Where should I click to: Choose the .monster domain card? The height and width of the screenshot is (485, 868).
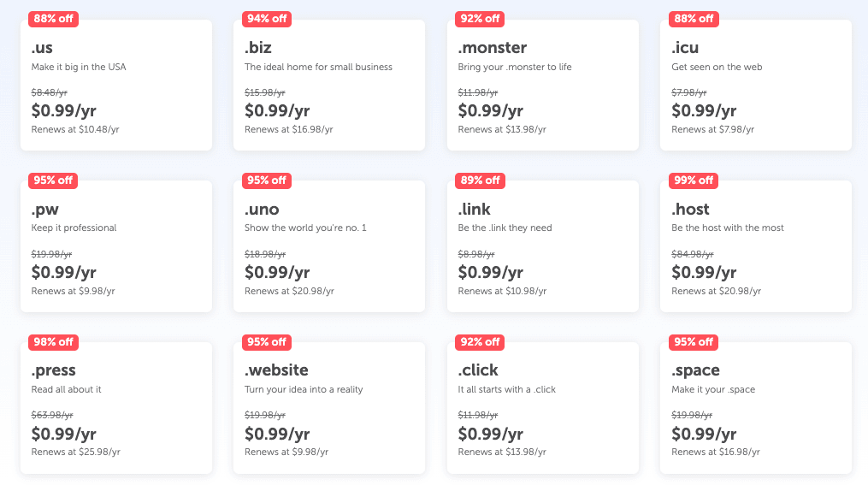coord(543,86)
